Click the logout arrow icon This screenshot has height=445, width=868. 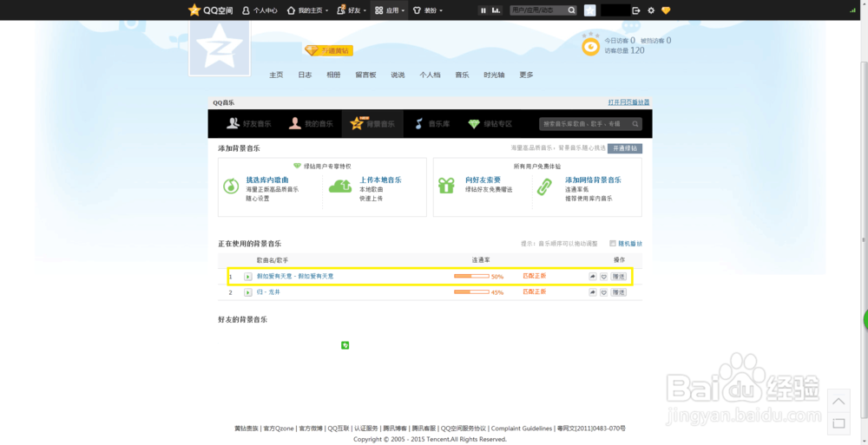[636, 10]
